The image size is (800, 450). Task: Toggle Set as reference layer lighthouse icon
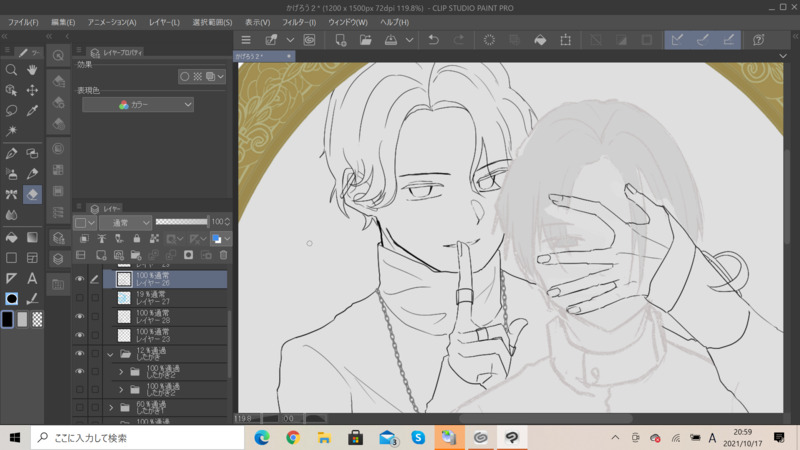[102, 238]
